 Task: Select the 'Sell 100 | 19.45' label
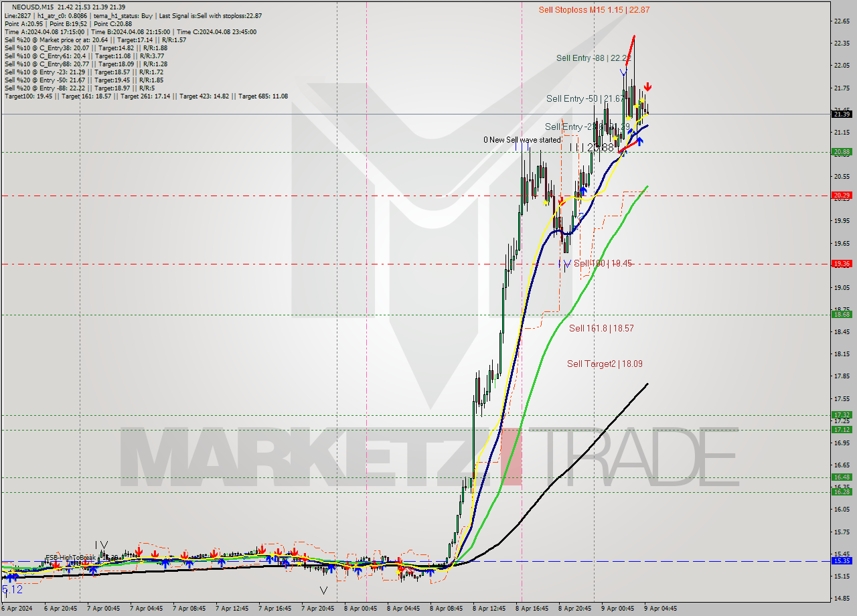point(603,264)
